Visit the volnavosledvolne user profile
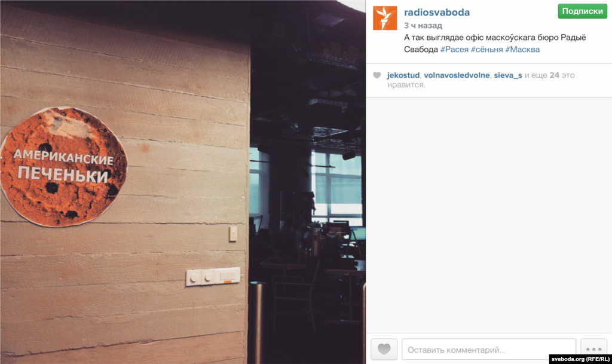The image size is (612, 364). 457,75
